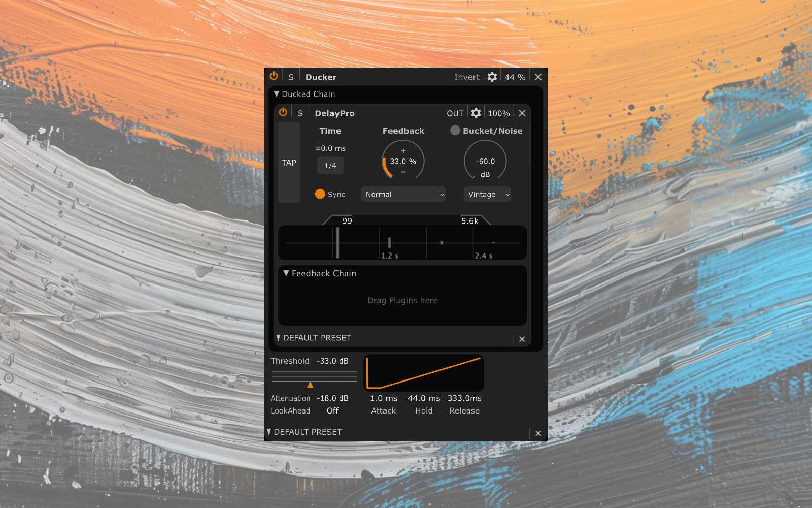Click the X beside DelayPro DEFAULT PRESET
Viewport: 812px width, 508px height.
[522, 339]
